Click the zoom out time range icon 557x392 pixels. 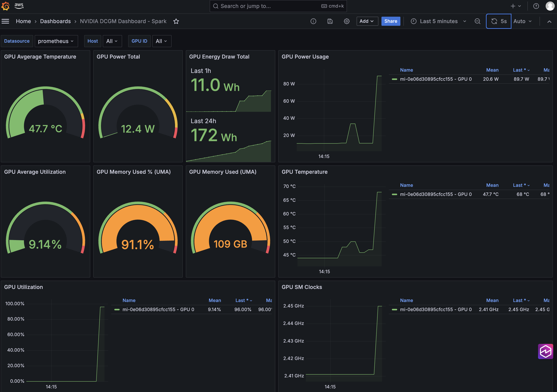click(477, 21)
